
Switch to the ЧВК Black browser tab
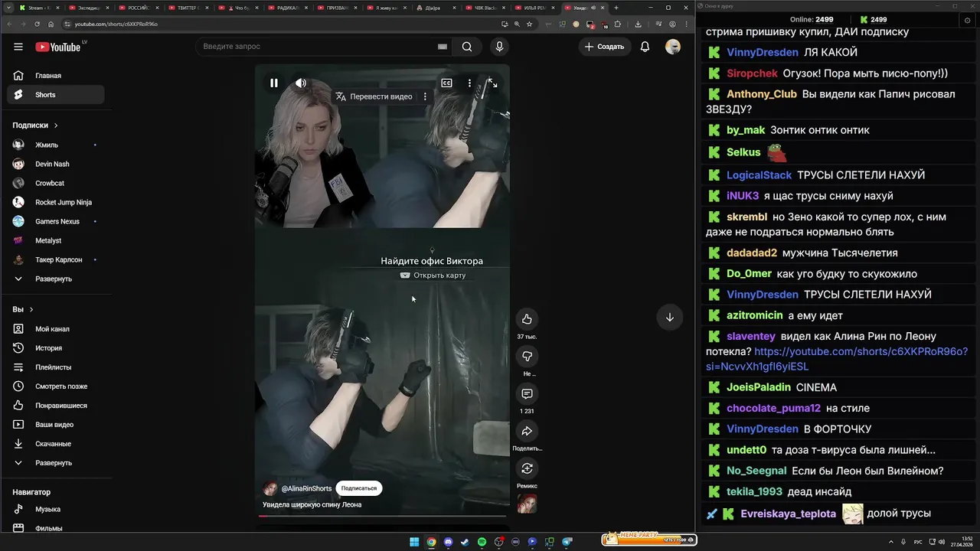point(485,8)
